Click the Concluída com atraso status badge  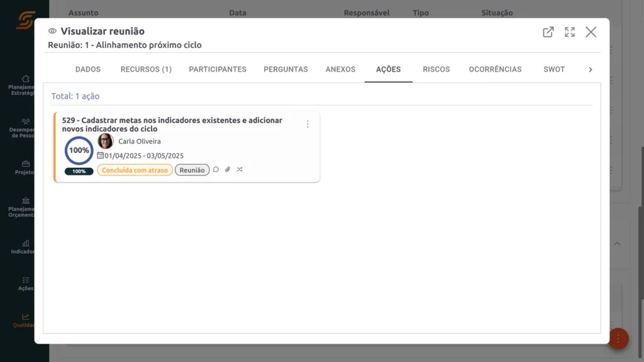point(135,170)
